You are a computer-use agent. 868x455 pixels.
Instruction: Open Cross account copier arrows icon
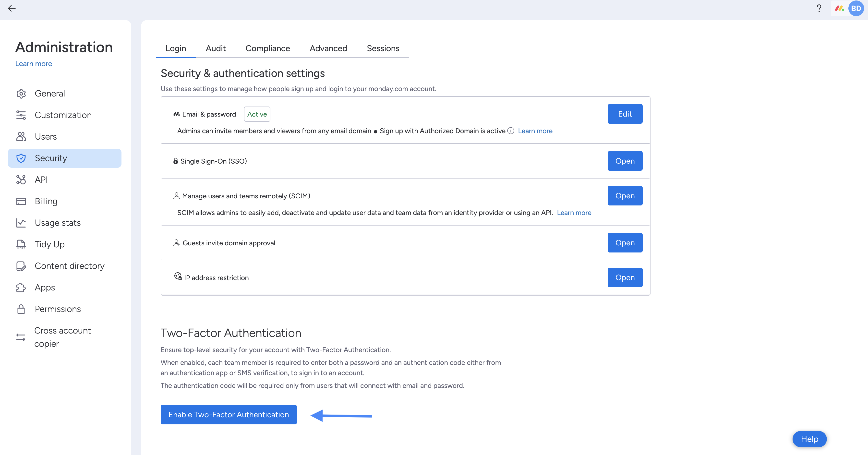pos(21,337)
